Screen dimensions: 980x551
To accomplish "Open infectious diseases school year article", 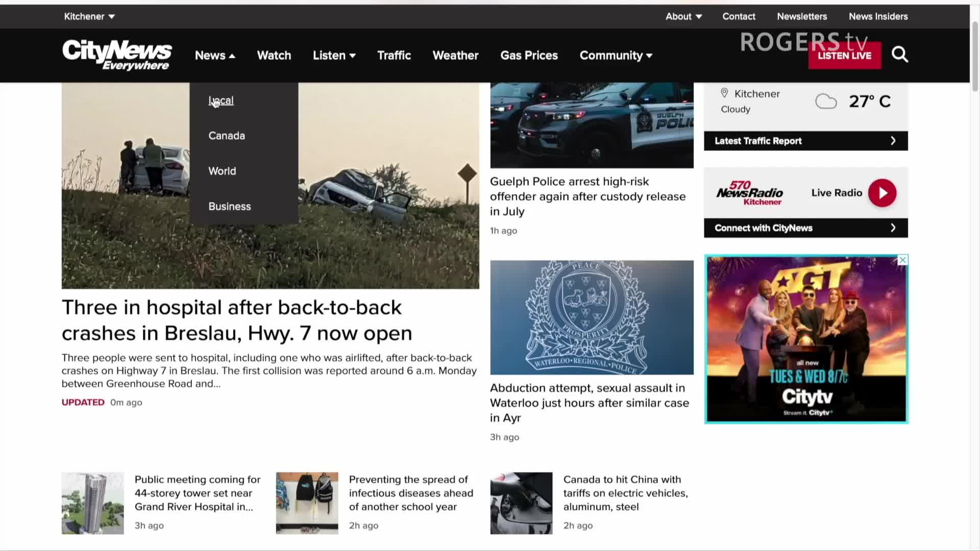I will pos(411,493).
